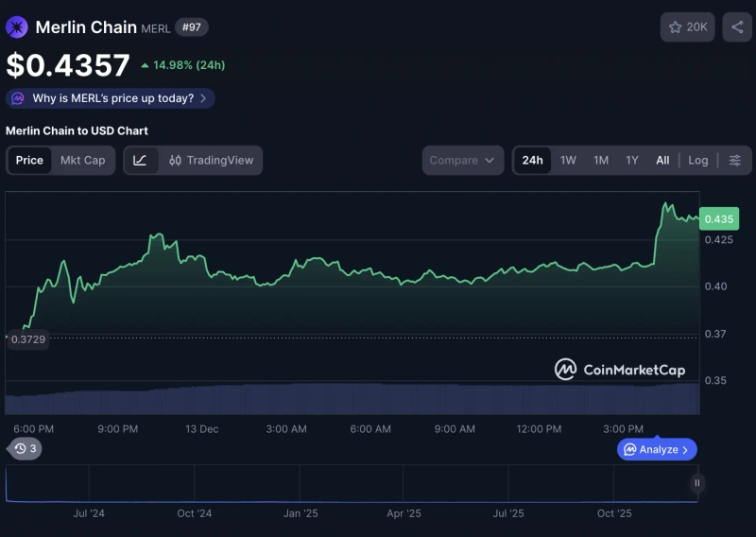756x537 pixels.
Task: Click the 0.3729 opening price label
Action: [28, 339]
